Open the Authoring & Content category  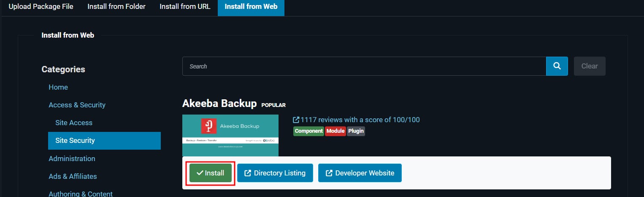pos(81,194)
